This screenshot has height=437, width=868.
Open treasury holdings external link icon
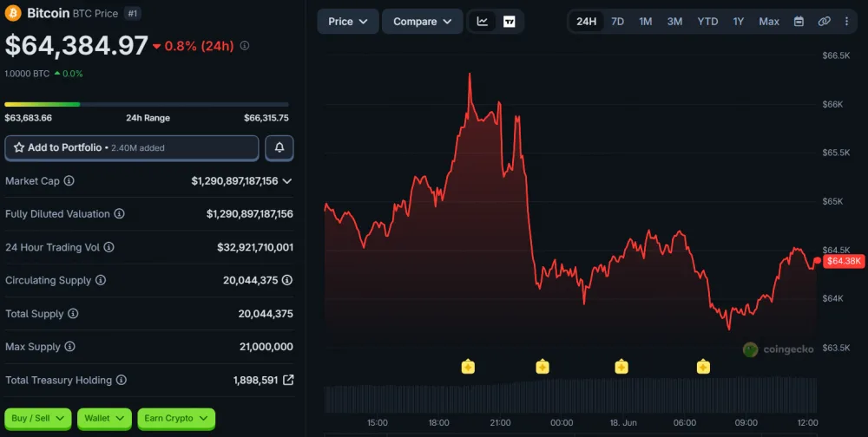[288, 380]
